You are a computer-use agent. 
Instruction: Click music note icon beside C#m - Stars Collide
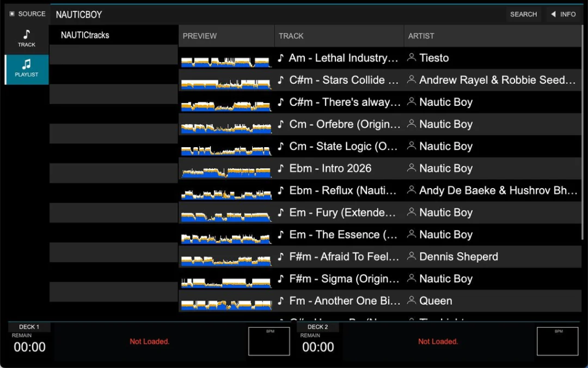point(281,80)
